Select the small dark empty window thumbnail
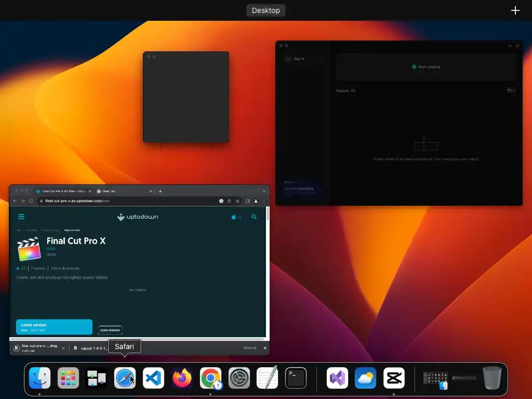532x399 pixels. [x=186, y=97]
